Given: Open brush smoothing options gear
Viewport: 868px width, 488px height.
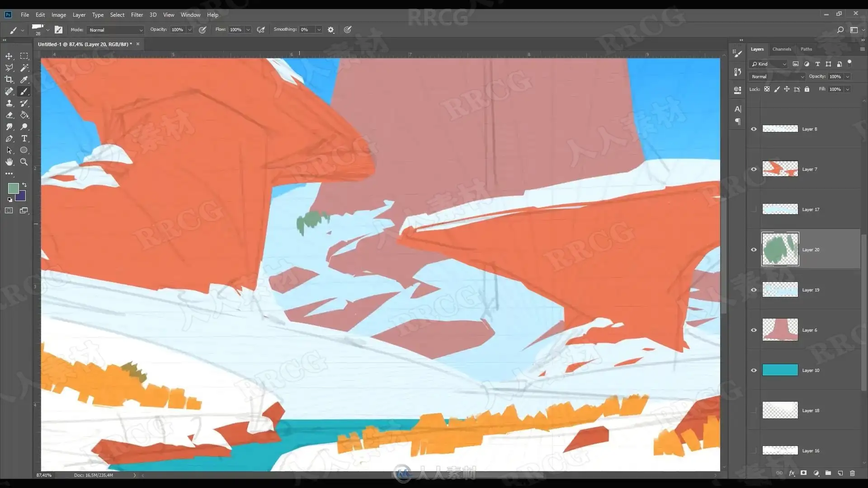Looking at the screenshot, I should (x=331, y=30).
